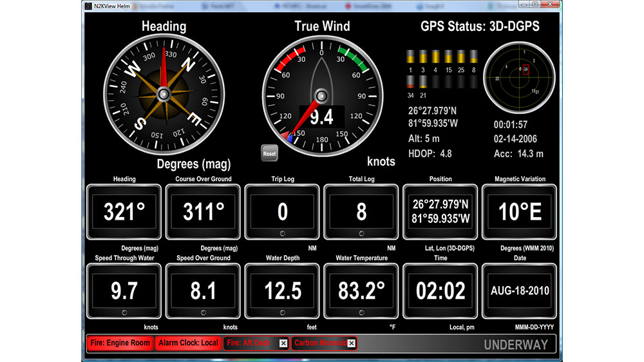Click the small knob under Trip Log
This screenshot has height=362, width=644.
(282, 233)
